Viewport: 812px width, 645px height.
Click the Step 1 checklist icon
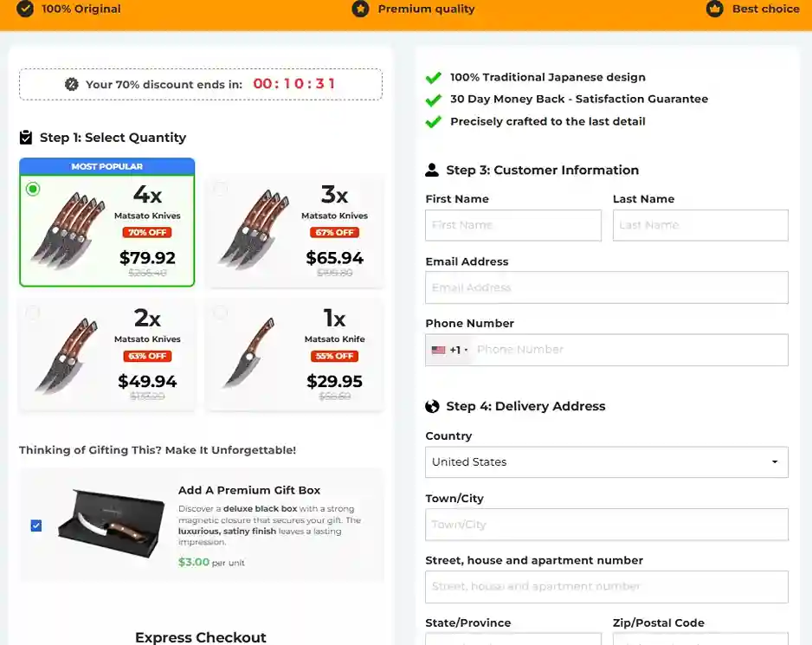coord(24,137)
